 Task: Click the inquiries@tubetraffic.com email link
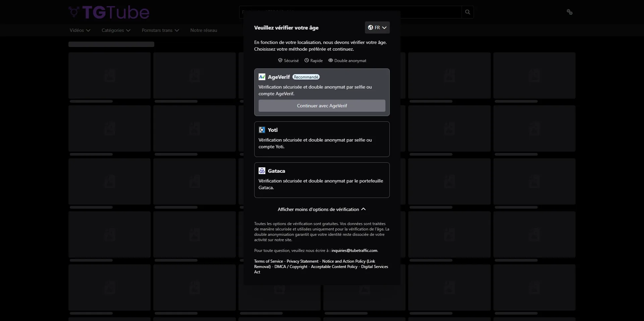[354, 251]
